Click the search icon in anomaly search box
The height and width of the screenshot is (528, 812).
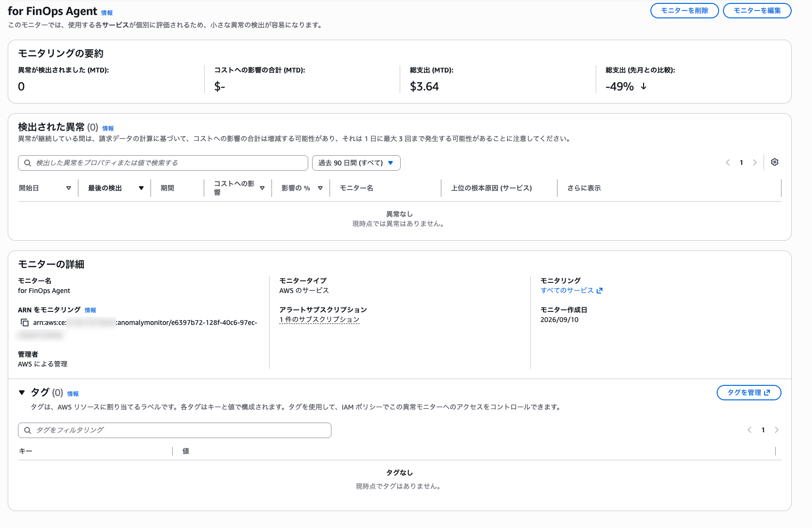click(x=28, y=163)
